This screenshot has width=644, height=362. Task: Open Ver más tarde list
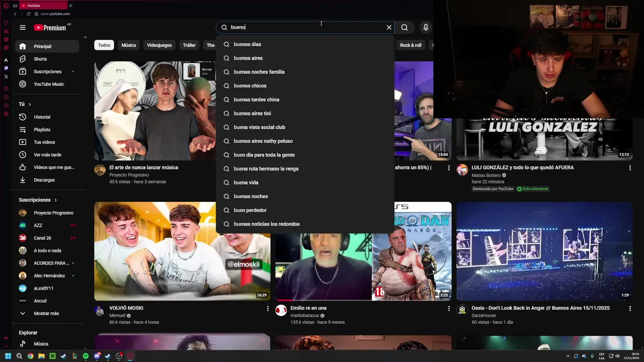coord(47,155)
